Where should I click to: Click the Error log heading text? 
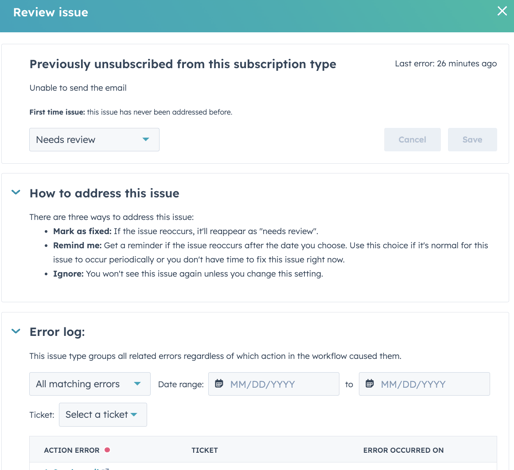point(57,332)
